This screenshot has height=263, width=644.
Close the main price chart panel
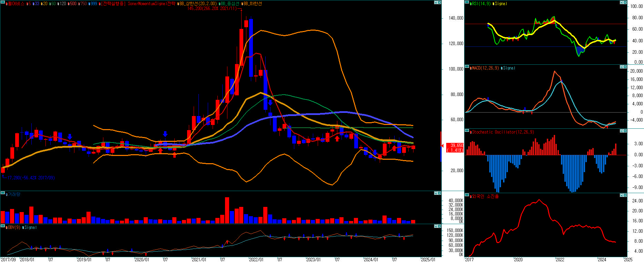[x=439, y=2]
